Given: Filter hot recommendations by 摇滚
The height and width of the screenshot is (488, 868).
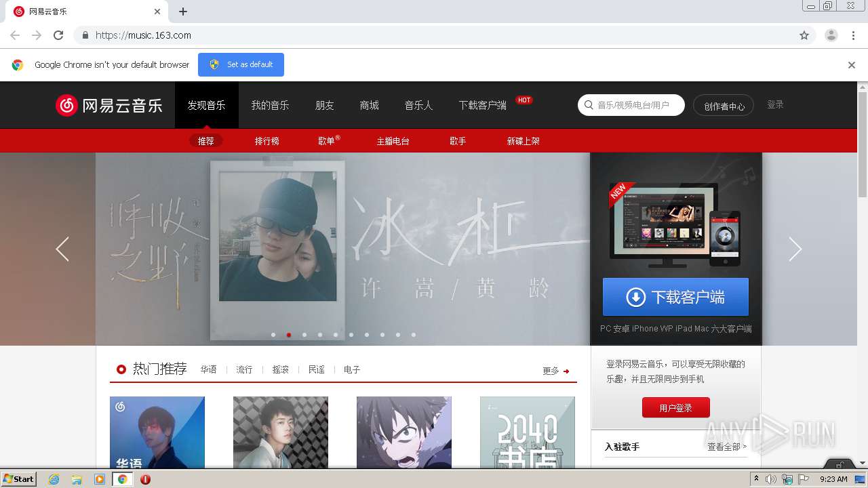Looking at the screenshot, I should (x=281, y=370).
